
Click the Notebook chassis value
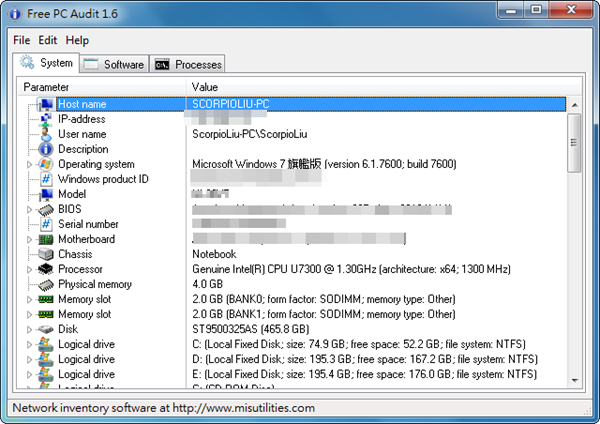click(x=214, y=254)
